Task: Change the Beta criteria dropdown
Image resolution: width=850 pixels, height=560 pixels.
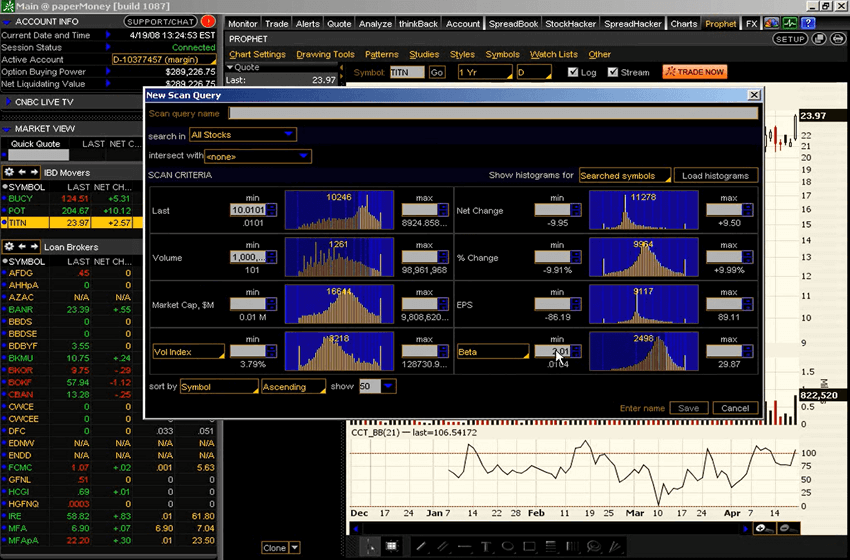Action: (493, 352)
